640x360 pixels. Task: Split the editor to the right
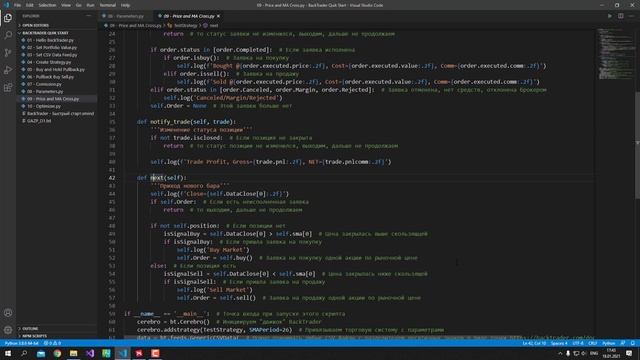(x=620, y=16)
